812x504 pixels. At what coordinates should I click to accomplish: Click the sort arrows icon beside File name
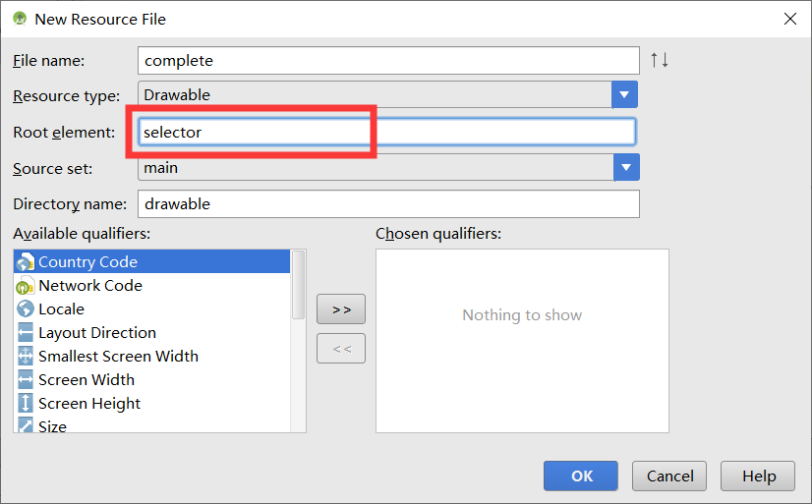659,60
